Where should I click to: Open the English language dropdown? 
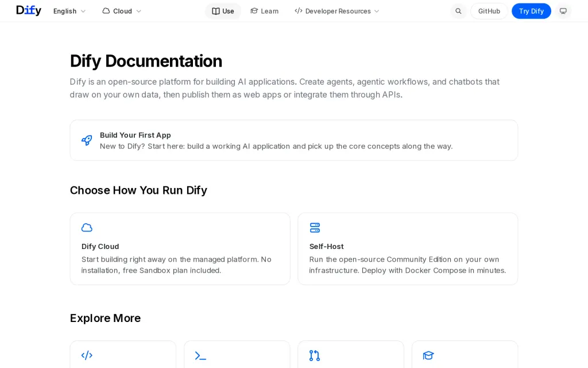click(x=69, y=11)
